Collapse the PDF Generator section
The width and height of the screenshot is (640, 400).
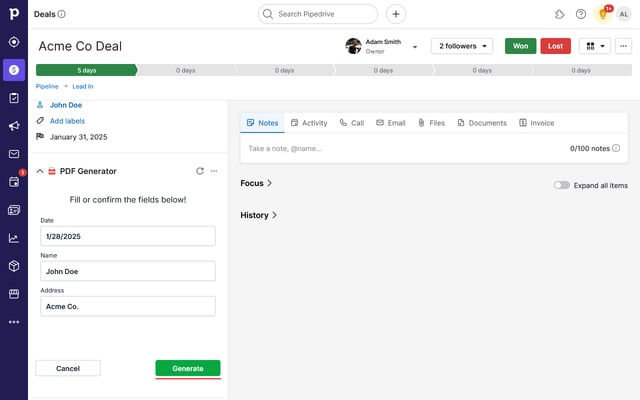40,171
